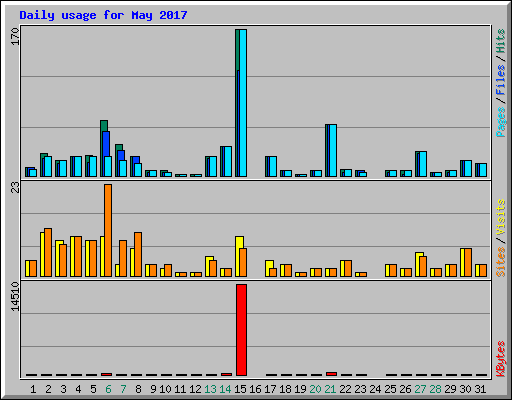This screenshot has width=512, height=400.
Task: Select day label 23 on the x-axis
Action: tap(360, 389)
